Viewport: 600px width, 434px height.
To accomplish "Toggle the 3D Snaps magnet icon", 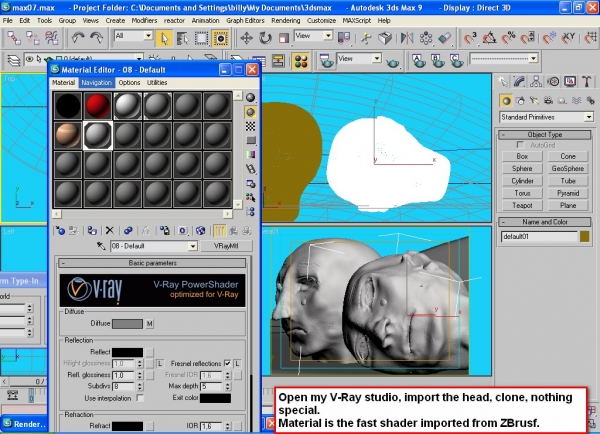I will [470, 38].
